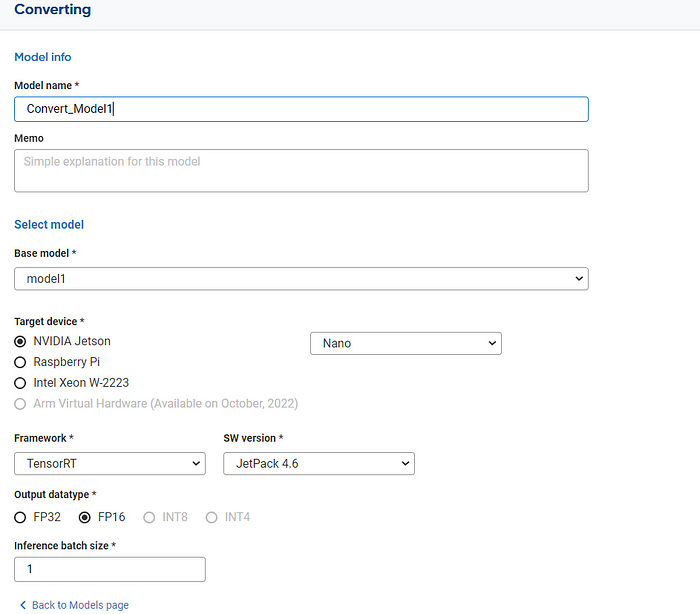Choose FP16 output datatype
700x614 pixels.
pos(85,517)
